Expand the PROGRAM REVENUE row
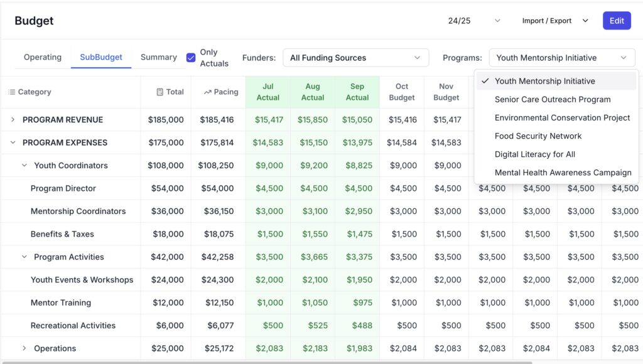643x364 pixels. click(x=13, y=120)
